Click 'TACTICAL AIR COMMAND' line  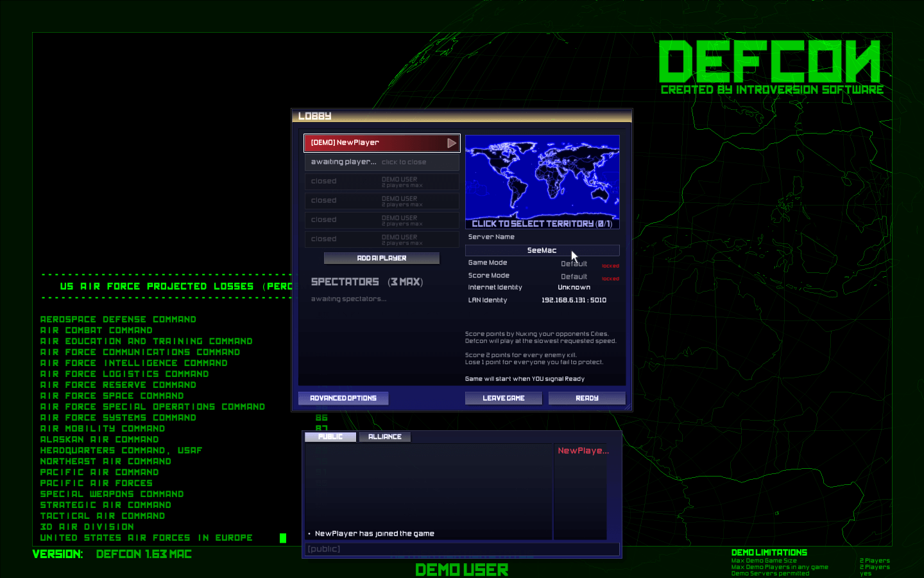[103, 516]
